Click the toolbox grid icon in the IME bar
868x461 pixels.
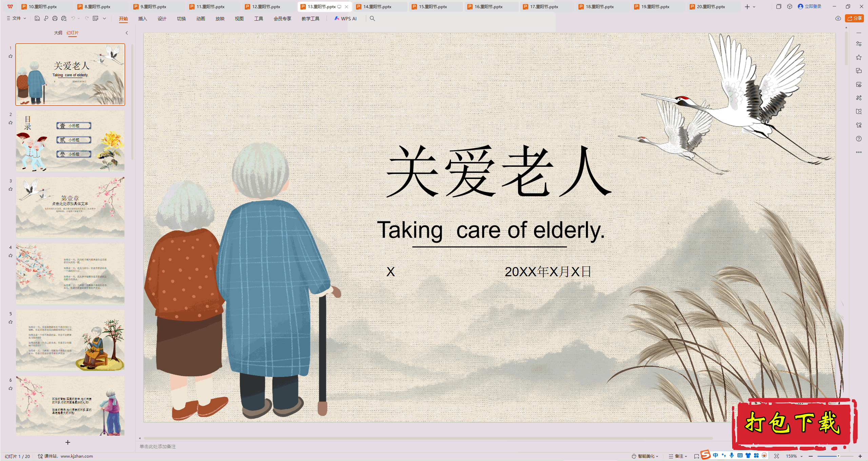[x=756, y=456]
